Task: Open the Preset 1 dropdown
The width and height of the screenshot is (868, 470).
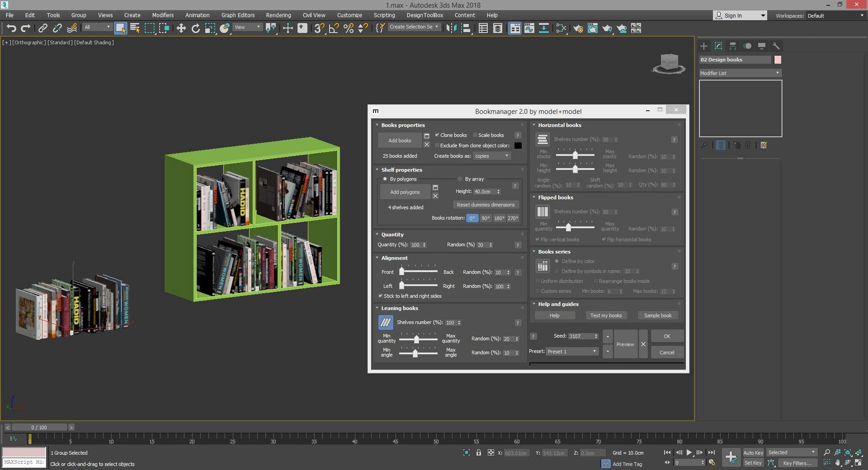Action: click(x=572, y=352)
